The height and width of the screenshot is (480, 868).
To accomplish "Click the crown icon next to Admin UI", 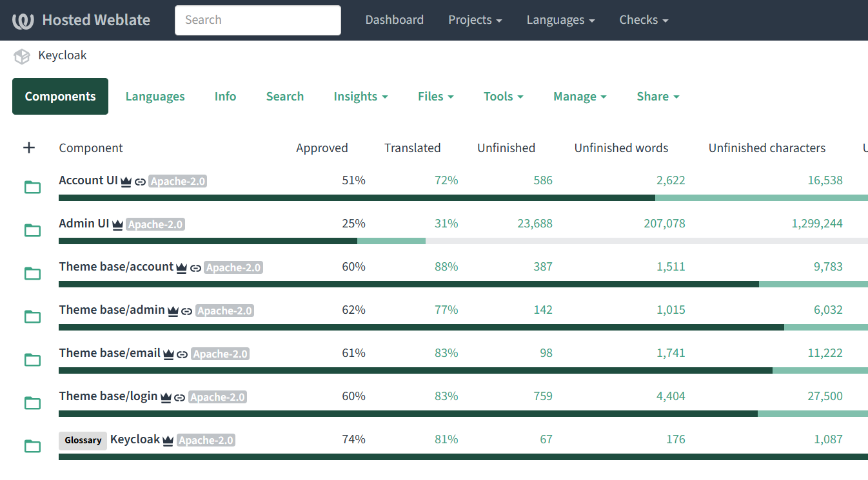I will (117, 224).
